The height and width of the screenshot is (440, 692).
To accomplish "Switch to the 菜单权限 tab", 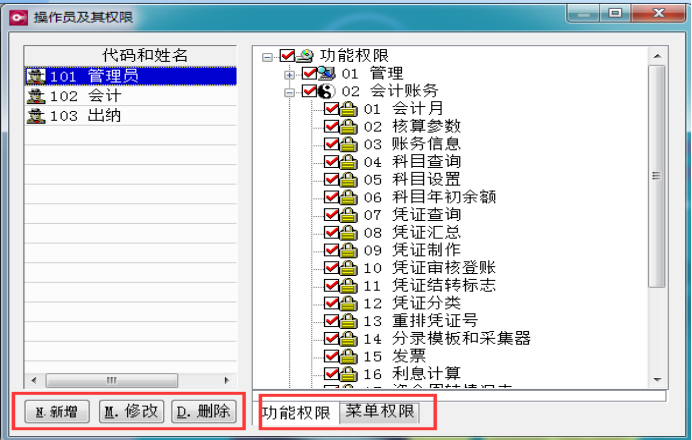I will 379,412.
